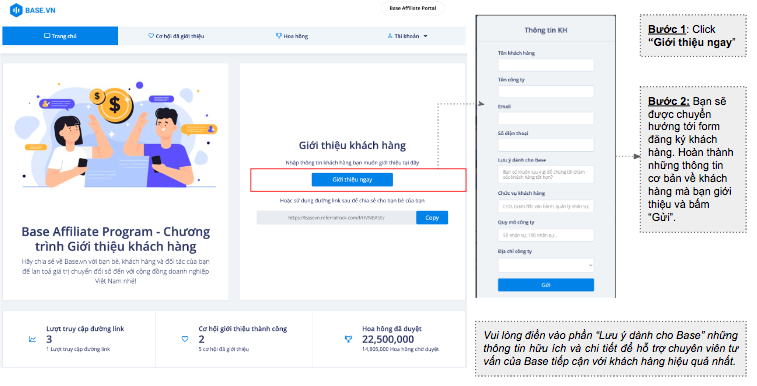Click the BASE.VN logo icon
Screen dimensions: 757x386
click(x=16, y=10)
